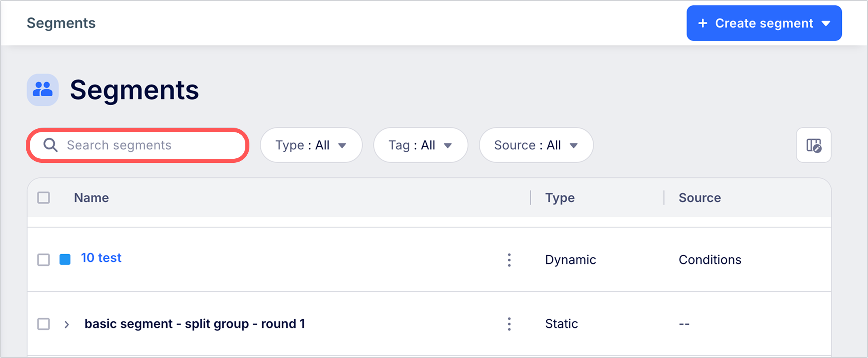The image size is (868, 358).
Task: Open the Tag : All filter dropdown
Action: tap(420, 145)
